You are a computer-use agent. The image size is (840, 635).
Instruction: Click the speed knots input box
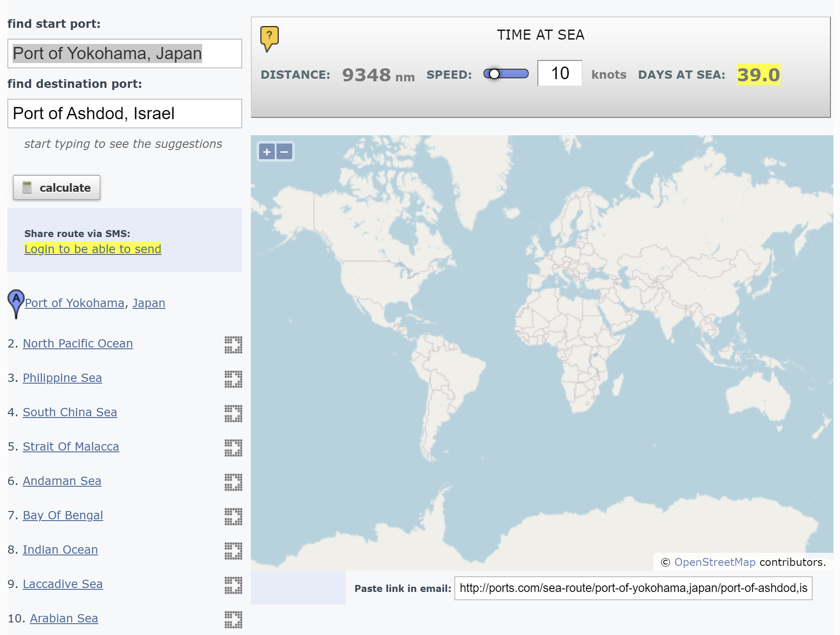[560, 73]
